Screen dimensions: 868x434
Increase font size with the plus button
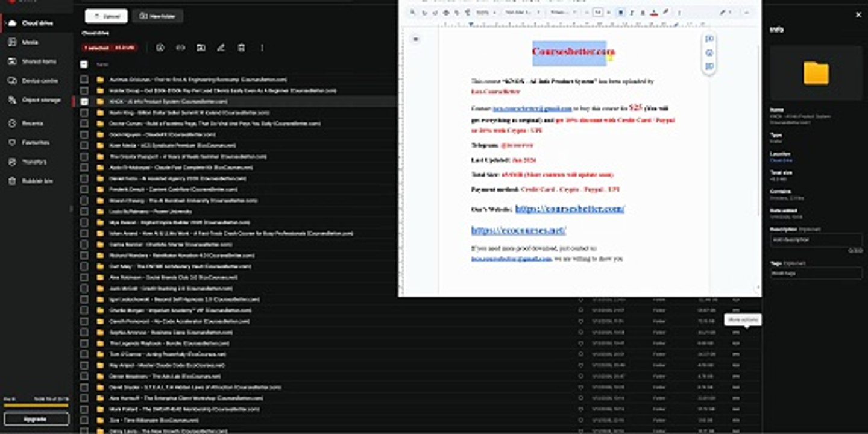[608, 12]
